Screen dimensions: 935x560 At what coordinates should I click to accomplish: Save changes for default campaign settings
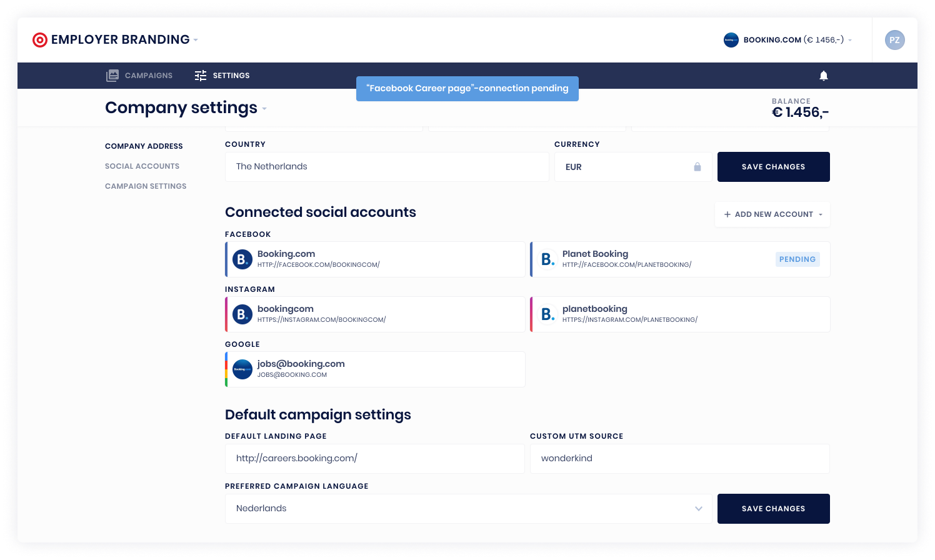774,509
